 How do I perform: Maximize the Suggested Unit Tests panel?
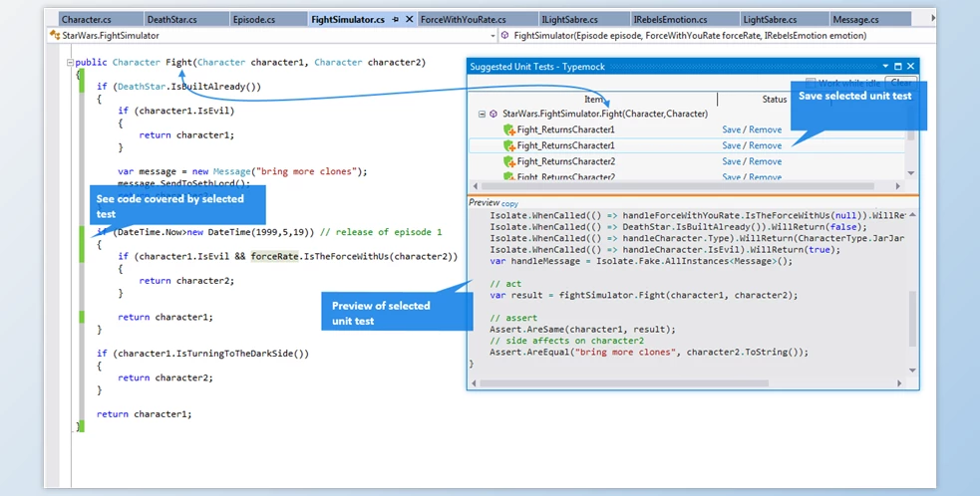coord(897,67)
